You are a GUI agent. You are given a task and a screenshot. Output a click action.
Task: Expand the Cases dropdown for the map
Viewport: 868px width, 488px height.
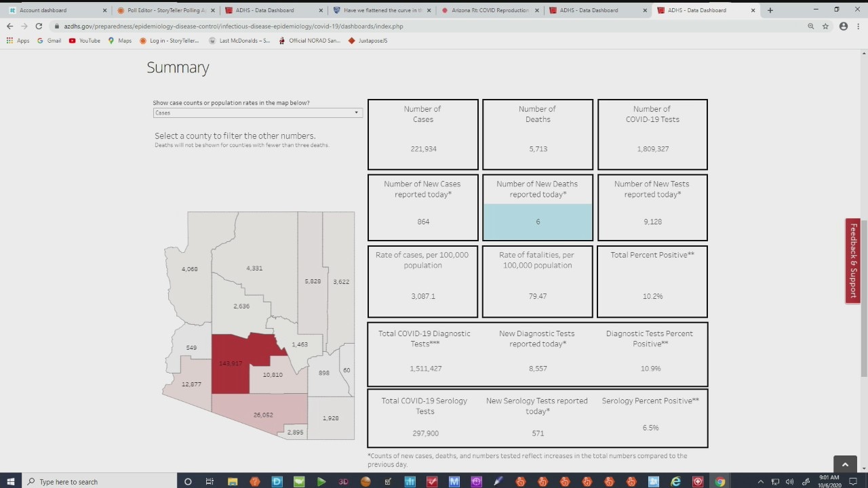click(258, 113)
